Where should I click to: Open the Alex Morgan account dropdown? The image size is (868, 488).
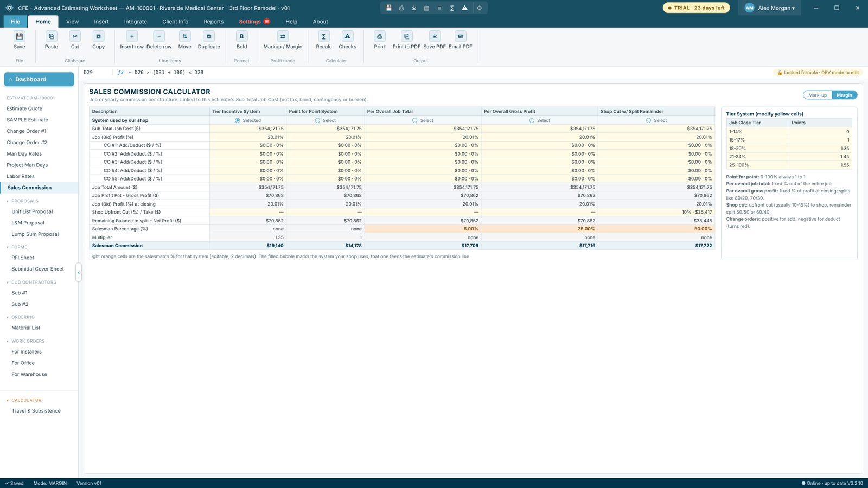[x=770, y=8]
